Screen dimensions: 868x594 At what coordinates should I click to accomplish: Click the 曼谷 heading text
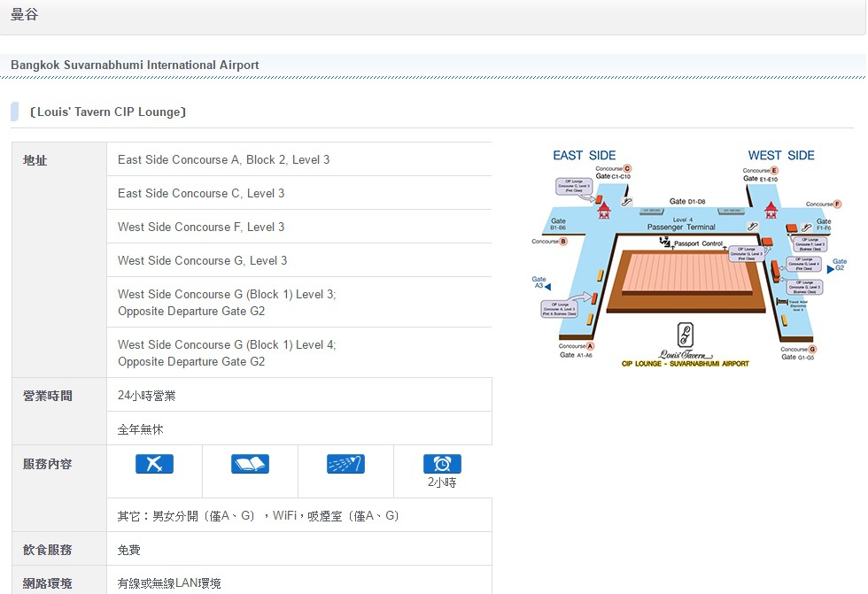pos(25,14)
